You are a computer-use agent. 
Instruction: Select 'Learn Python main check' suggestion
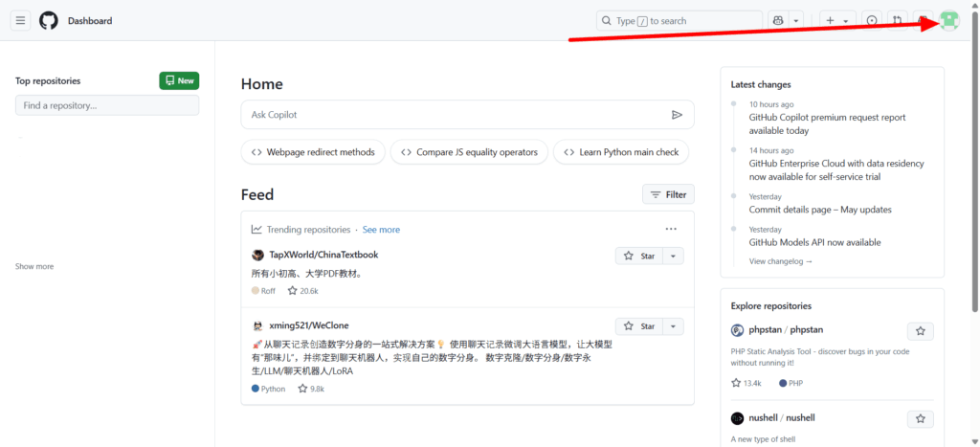pyautogui.click(x=621, y=152)
